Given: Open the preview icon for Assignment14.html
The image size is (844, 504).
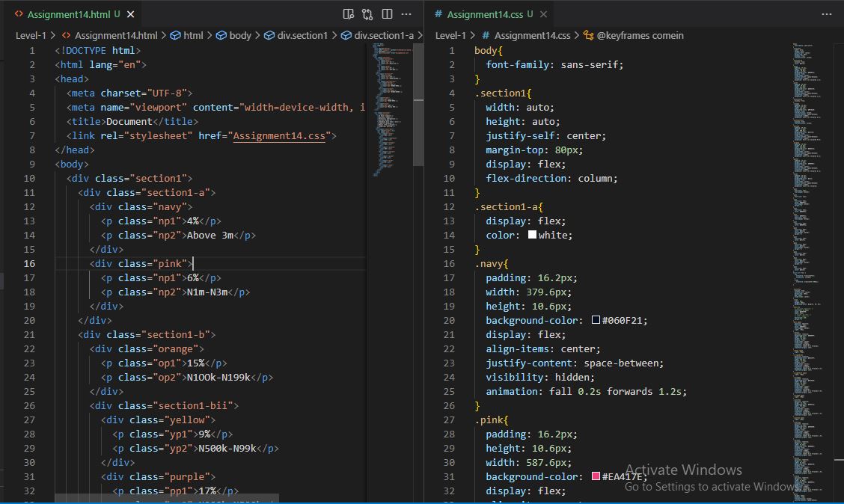Looking at the screenshot, I should 347,13.
